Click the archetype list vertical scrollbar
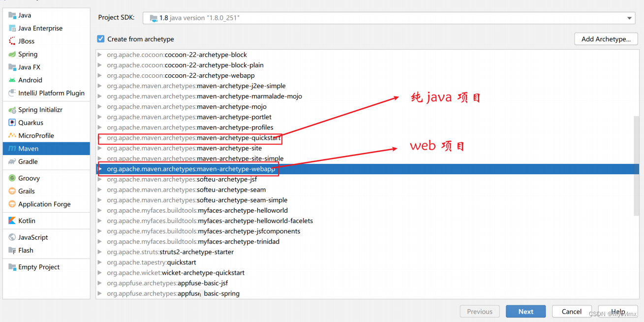This screenshot has height=322, width=644. (637, 165)
